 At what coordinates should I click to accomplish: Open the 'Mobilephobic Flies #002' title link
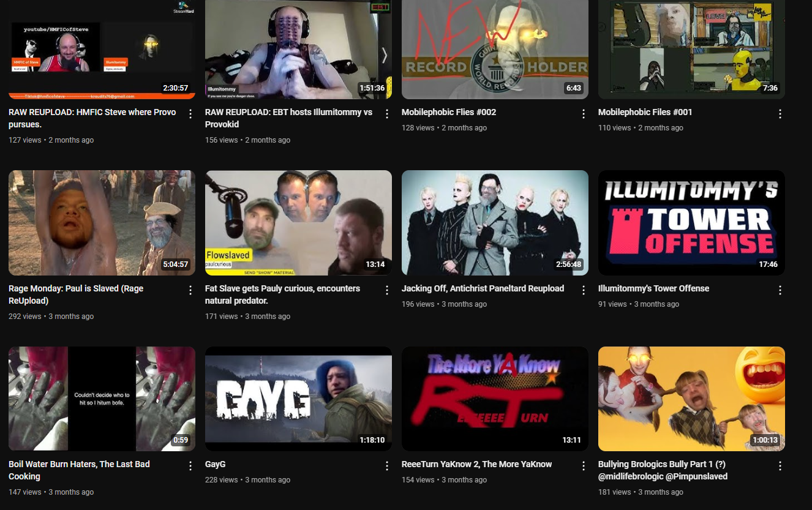[x=449, y=112]
